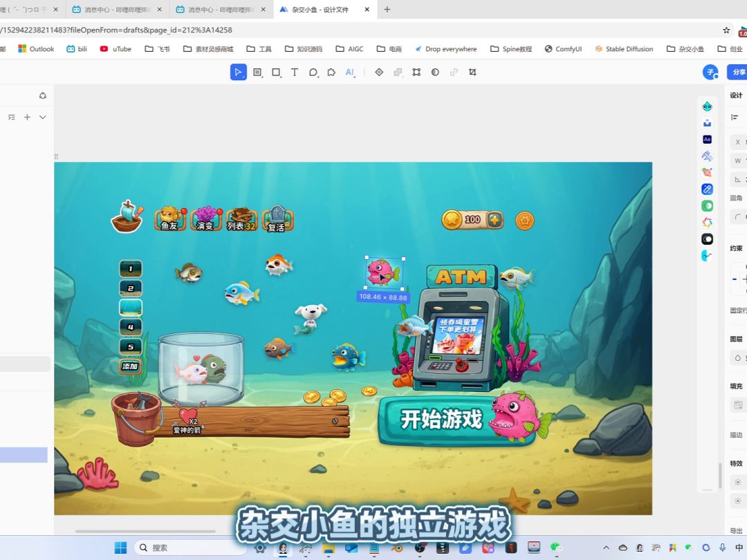Select the crop tool icon
747x560 pixels.
tap(473, 73)
